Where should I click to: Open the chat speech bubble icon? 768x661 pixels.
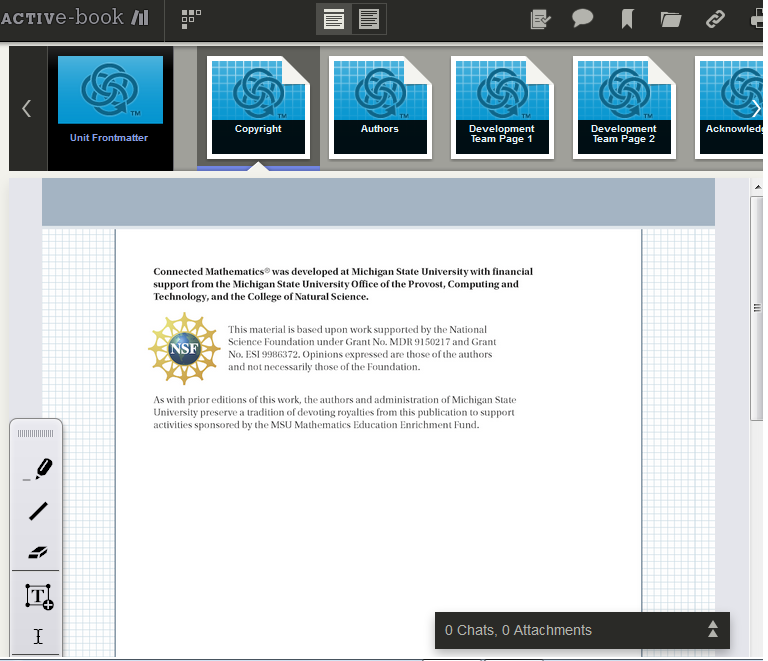pos(582,19)
